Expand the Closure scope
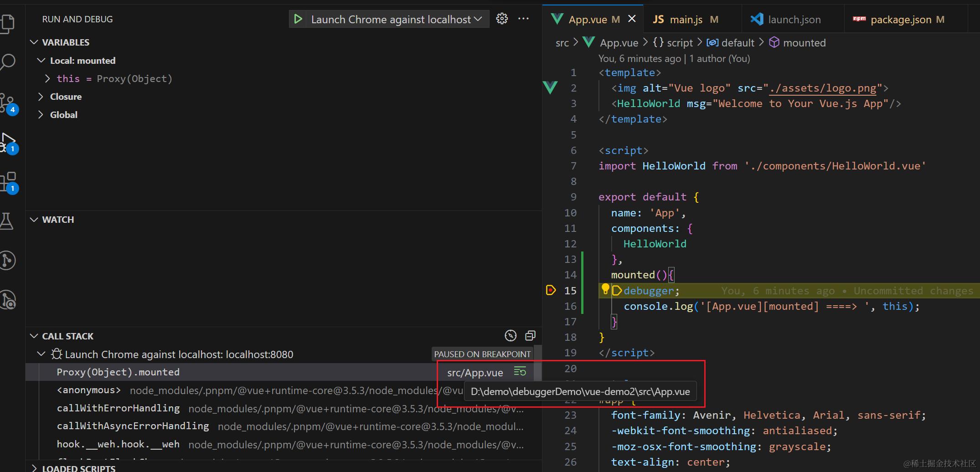 tap(41, 97)
